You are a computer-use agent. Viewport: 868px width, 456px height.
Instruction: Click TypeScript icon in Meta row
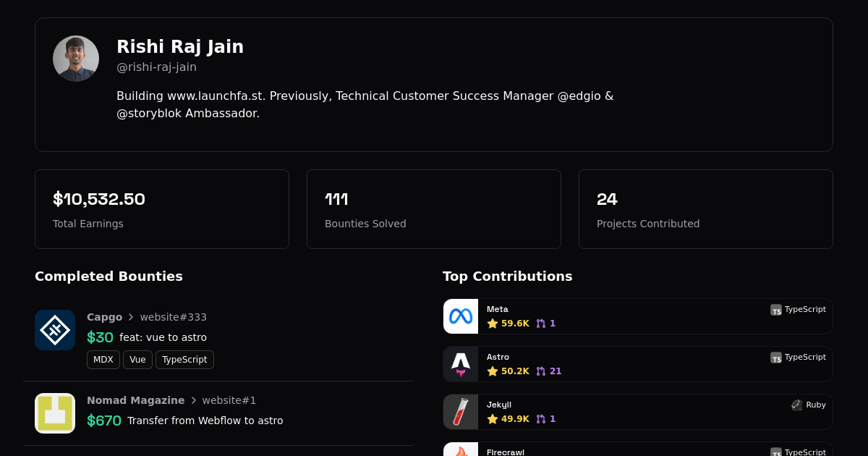pyautogui.click(x=775, y=310)
